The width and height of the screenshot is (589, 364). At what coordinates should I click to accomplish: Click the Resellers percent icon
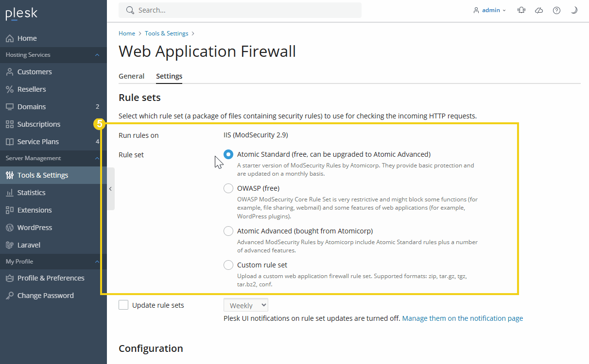(9, 89)
